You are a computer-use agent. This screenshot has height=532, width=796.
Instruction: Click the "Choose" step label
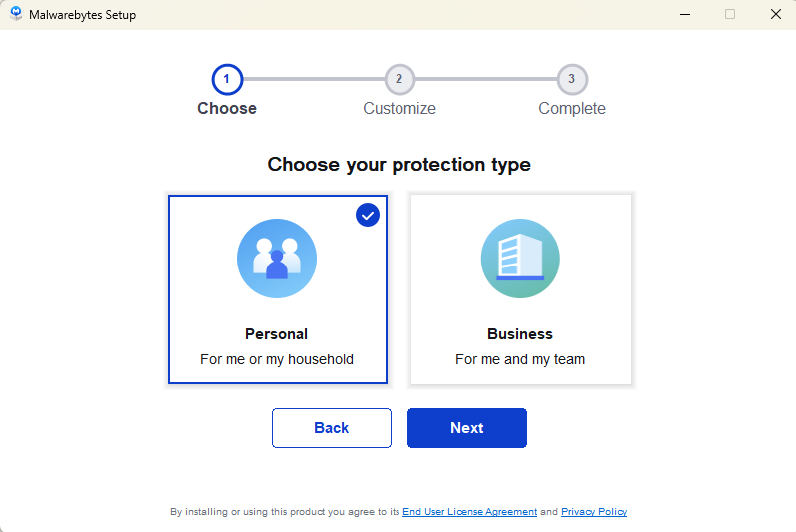227,108
